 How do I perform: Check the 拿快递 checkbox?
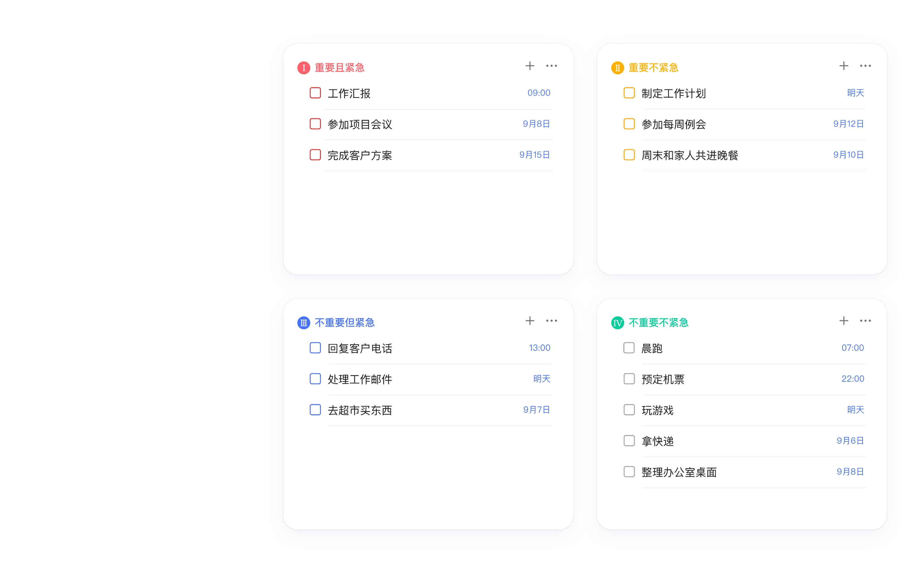click(x=629, y=441)
